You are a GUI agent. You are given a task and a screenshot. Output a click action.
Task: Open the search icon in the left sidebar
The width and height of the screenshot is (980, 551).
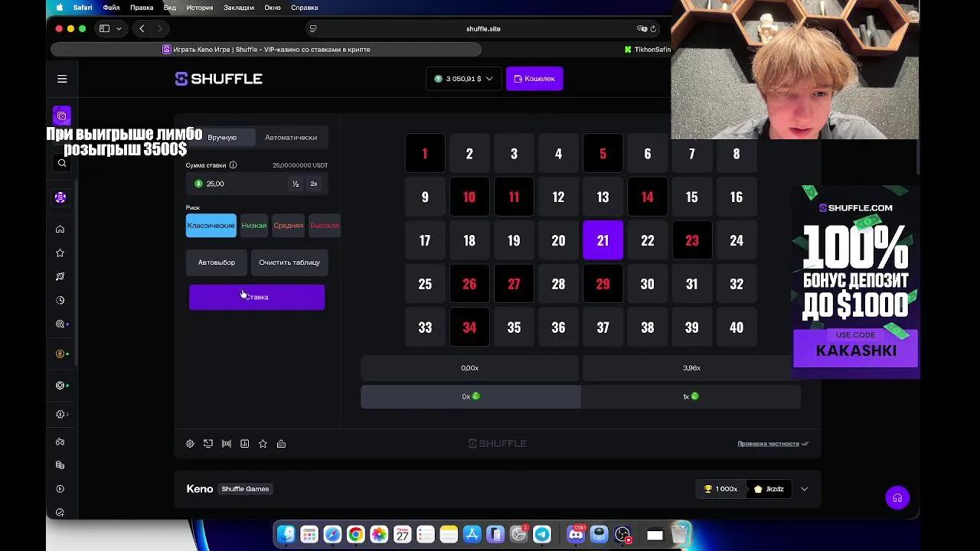[62, 163]
